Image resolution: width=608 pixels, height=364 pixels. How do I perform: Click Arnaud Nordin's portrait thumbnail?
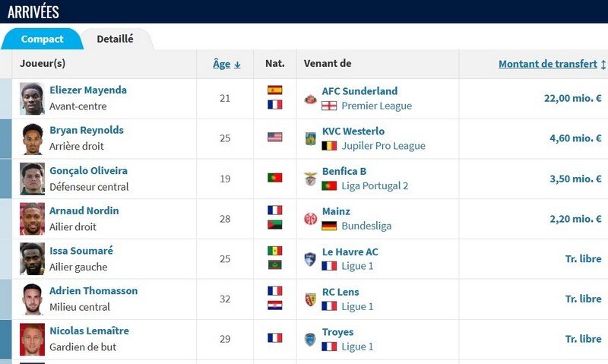(32, 219)
